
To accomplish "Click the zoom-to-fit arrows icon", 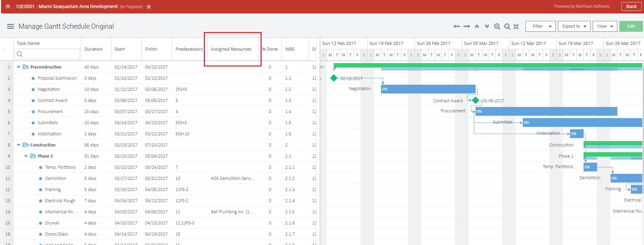I will click(x=516, y=27).
